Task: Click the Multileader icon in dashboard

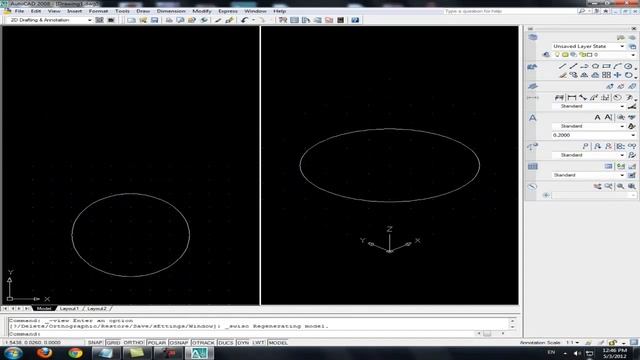Action: [x=586, y=146]
